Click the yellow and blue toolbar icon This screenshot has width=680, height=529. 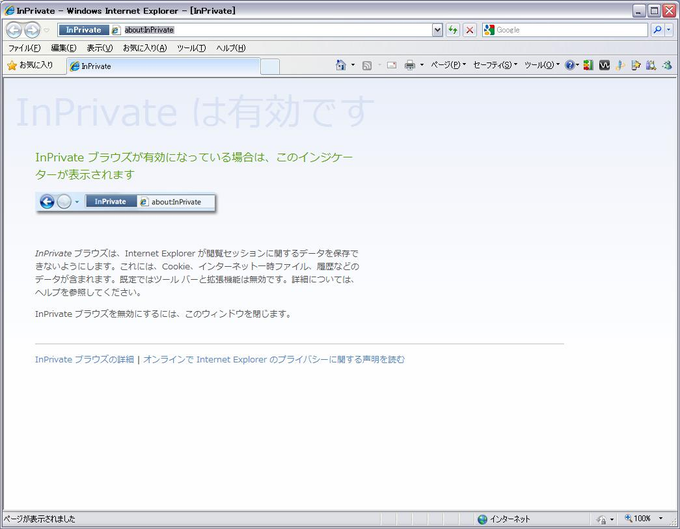[x=620, y=65]
